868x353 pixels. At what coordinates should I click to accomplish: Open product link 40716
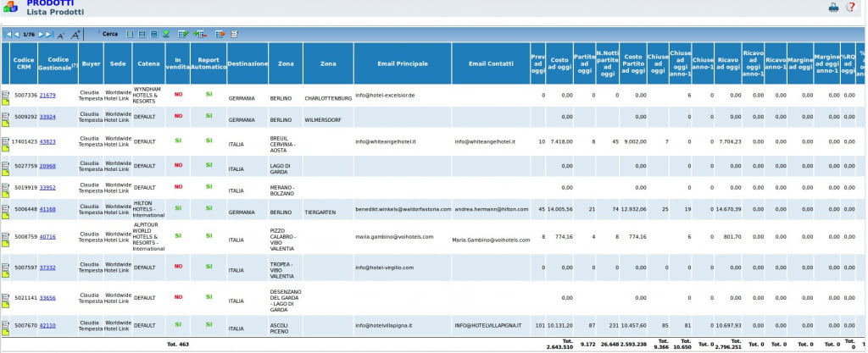click(x=47, y=236)
